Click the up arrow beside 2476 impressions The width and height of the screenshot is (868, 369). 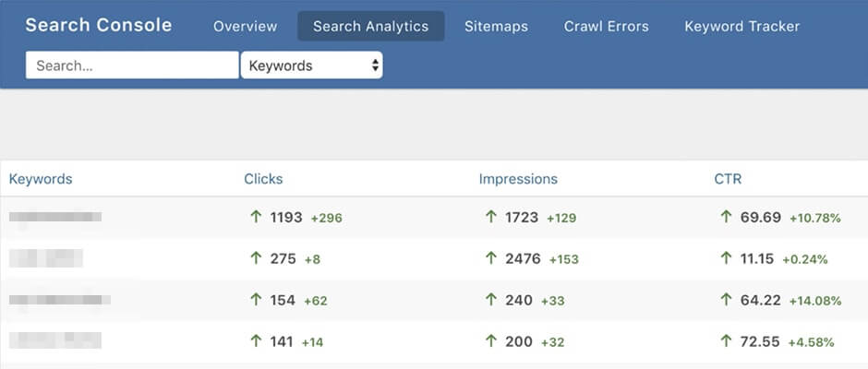click(491, 259)
